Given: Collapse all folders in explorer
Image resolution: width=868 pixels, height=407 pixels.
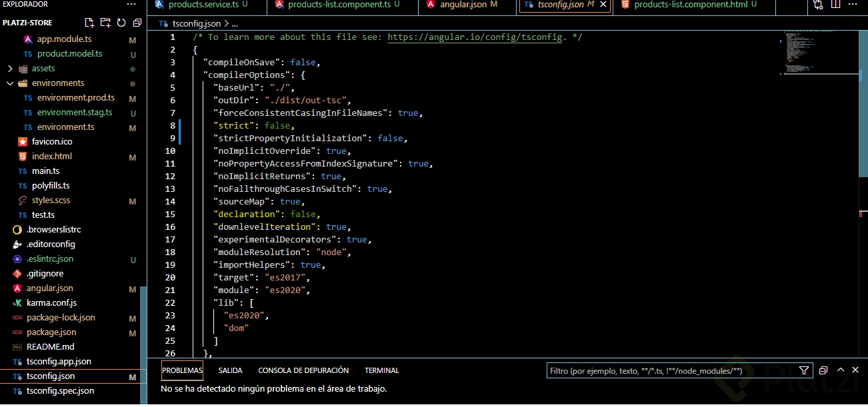Looking at the screenshot, I should pyautogui.click(x=137, y=23).
